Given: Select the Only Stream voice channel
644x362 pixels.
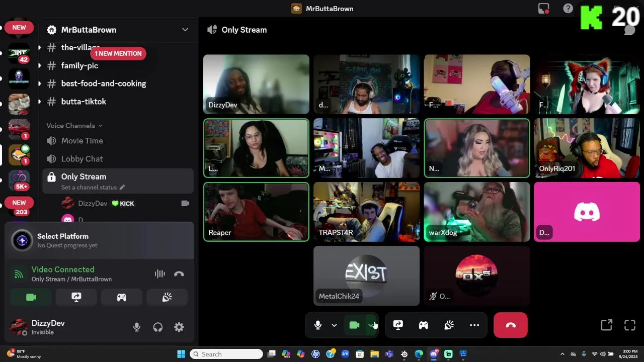Looking at the screenshot, I should point(118,180).
